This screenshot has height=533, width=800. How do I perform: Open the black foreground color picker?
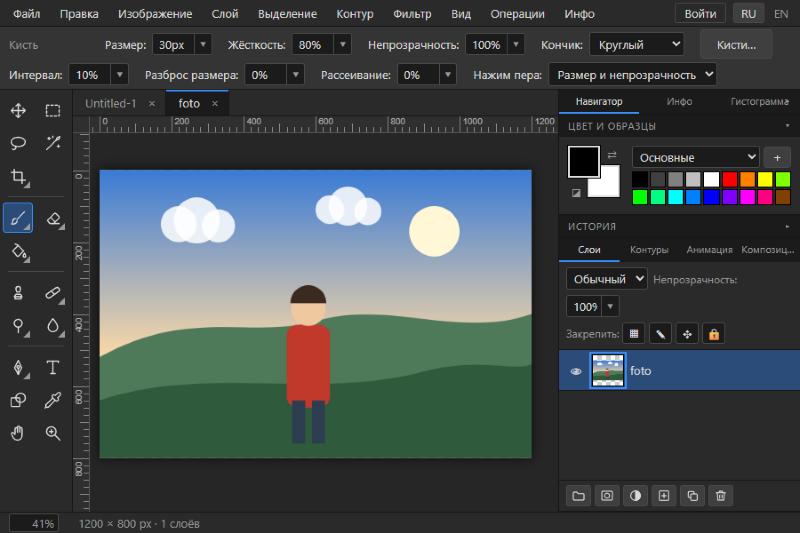[x=584, y=162]
